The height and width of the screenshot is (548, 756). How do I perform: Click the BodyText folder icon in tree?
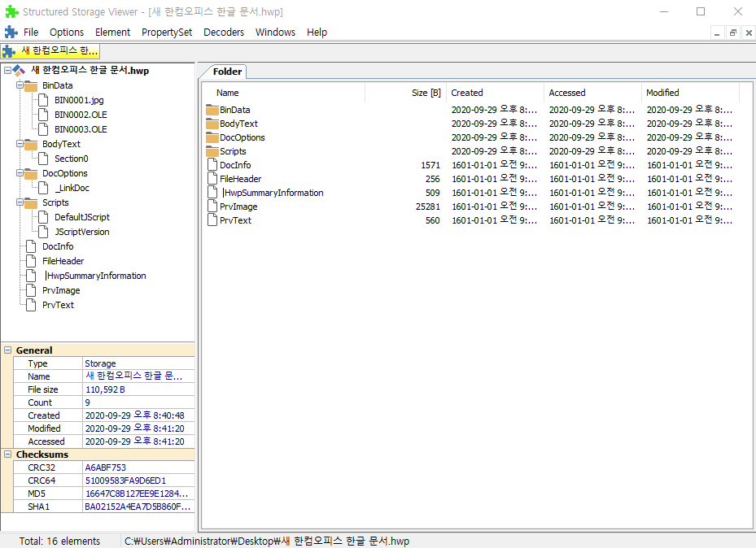[31, 144]
